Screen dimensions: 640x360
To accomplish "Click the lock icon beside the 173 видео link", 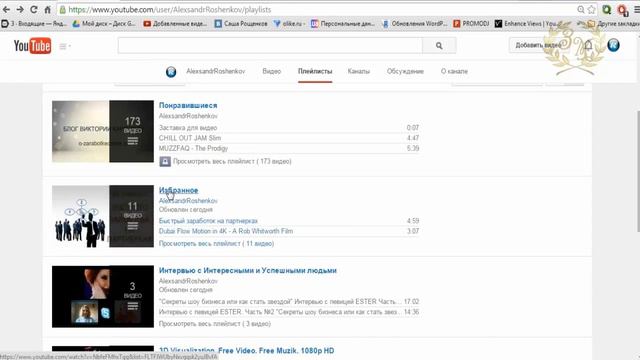I will click(165, 161).
